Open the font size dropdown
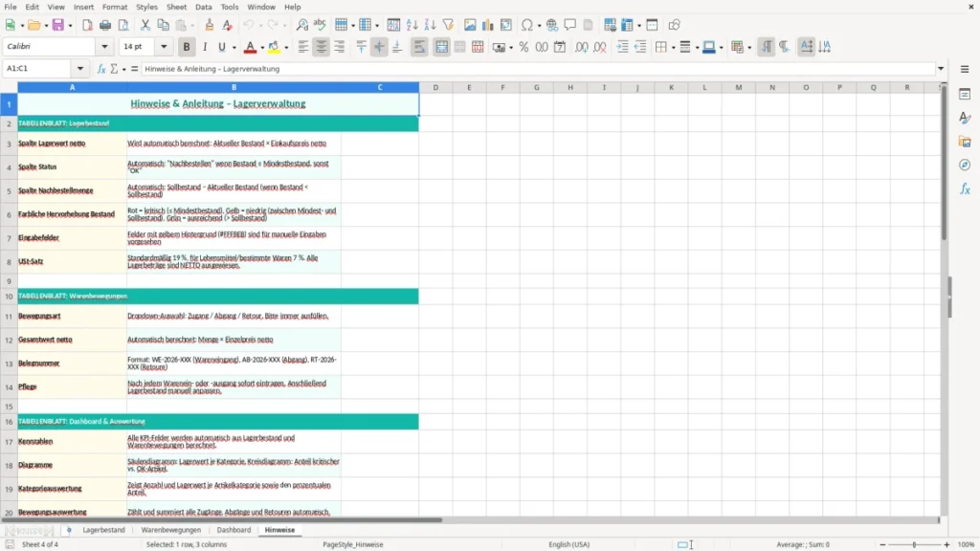This screenshot has height=551, width=980. [164, 46]
